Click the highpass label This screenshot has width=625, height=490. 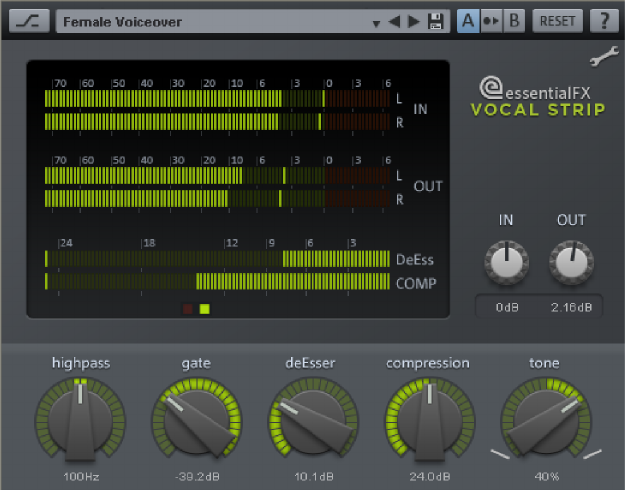click(x=81, y=363)
